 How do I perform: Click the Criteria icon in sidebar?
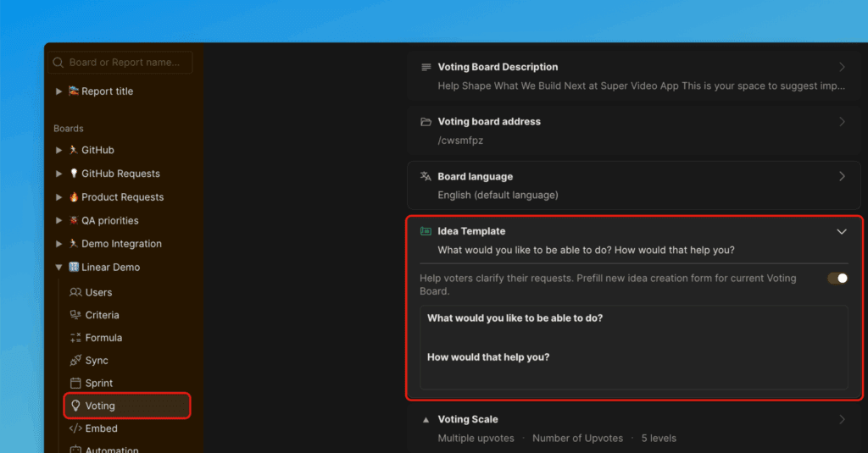pyautogui.click(x=75, y=315)
